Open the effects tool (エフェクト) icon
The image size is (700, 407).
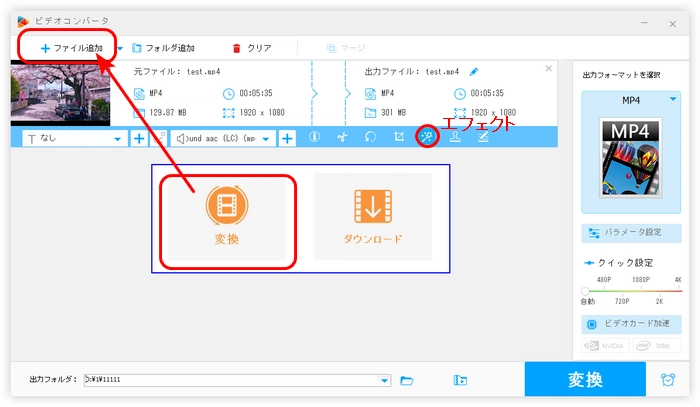(x=427, y=138)
